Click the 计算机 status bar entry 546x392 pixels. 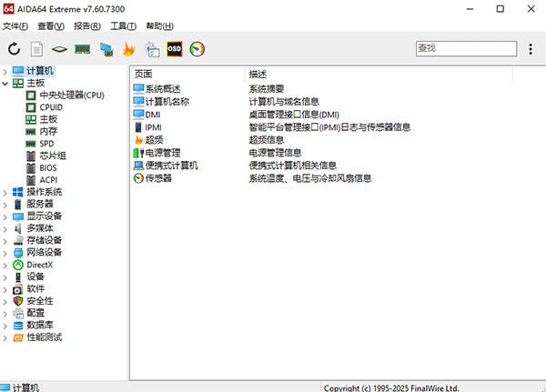[x=25, y=387]
